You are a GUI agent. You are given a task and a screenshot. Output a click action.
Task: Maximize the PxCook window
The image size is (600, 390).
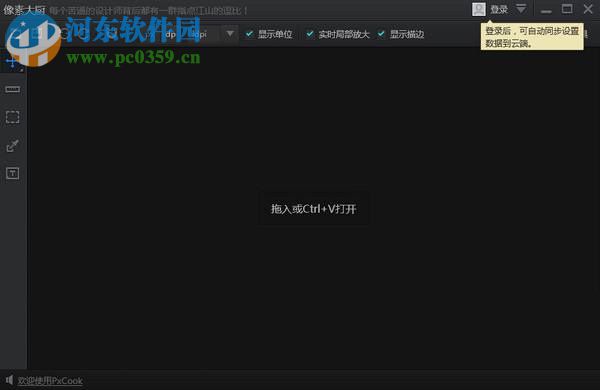(567, 9)
